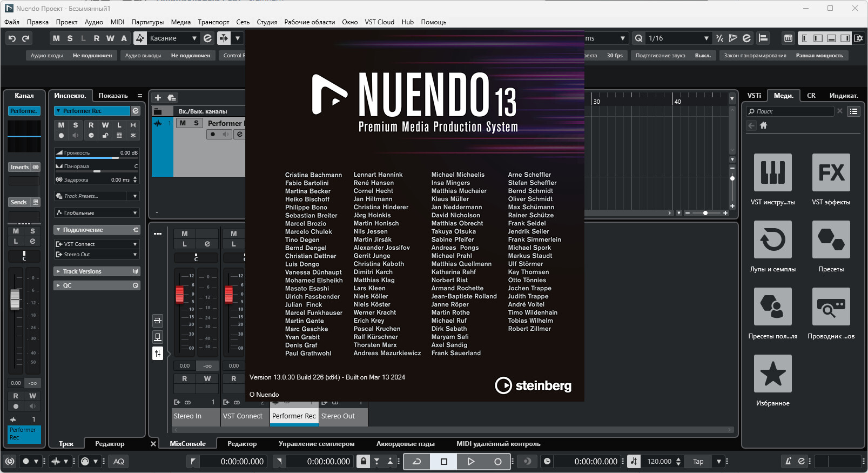Click the AQ audio quantize button
The width and height of the screenshot is (868, 473).
[119, 462]
